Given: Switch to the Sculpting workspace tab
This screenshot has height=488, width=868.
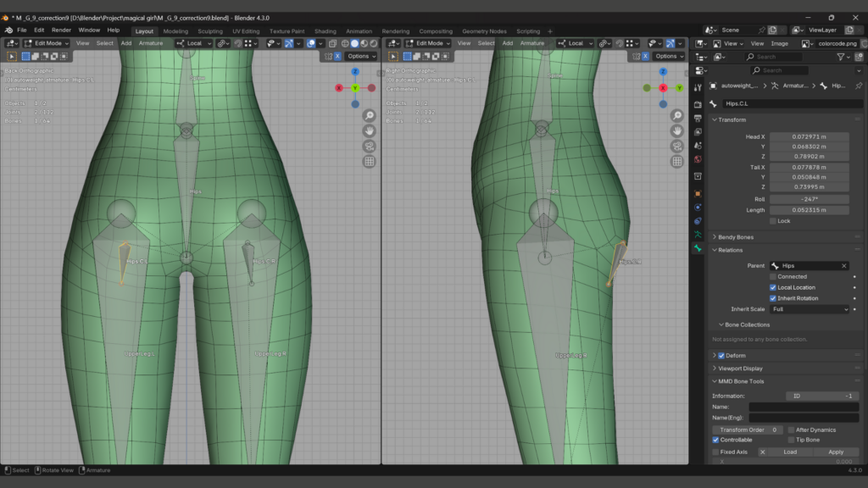Looking at the screenshot, I should 209,31.
